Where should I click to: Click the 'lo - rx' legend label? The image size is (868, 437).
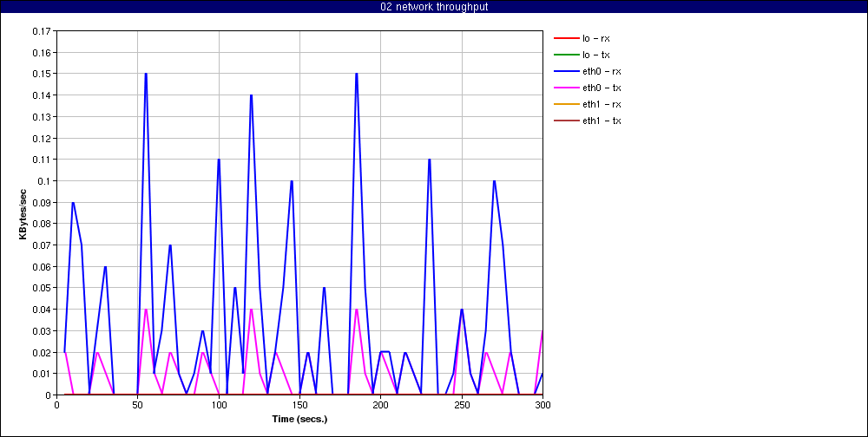coord(596,39)
